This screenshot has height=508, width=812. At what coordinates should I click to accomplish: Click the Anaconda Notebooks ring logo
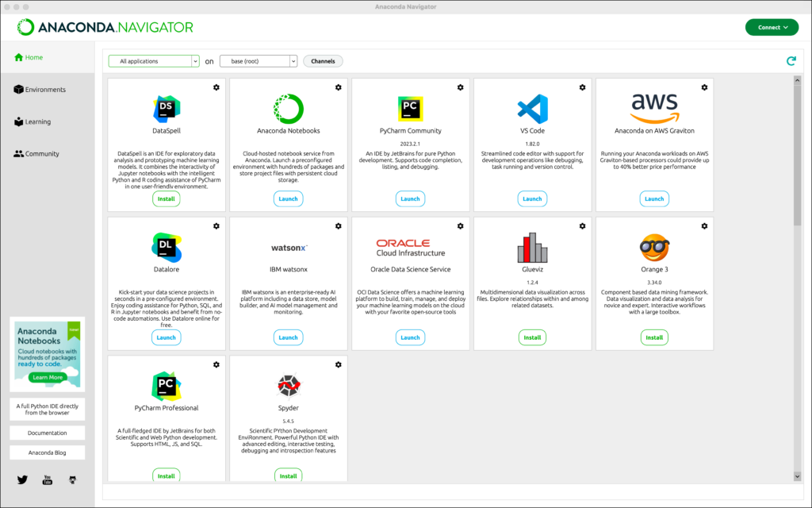point(289,109)
